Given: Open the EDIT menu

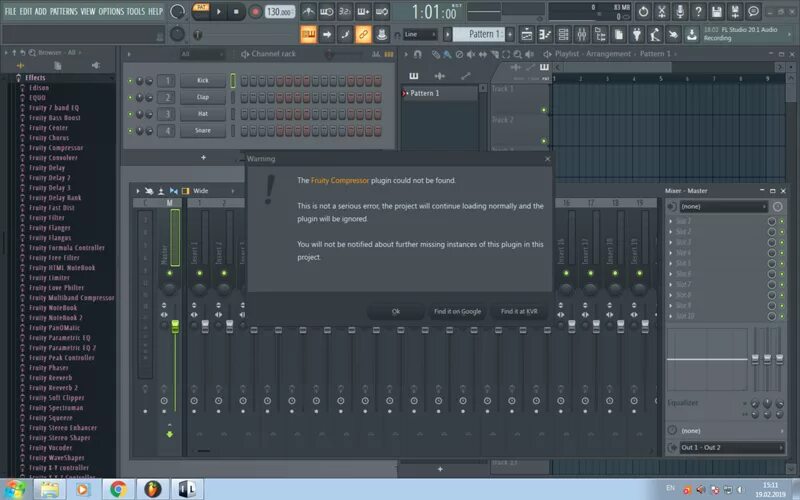Looking at the screenshot, I should tap(26, 11).
